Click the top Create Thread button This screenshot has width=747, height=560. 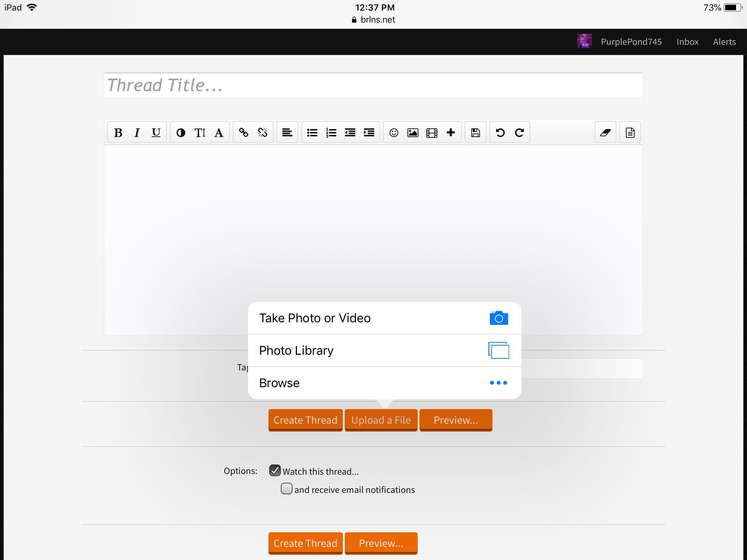click(x=305, y=420)
